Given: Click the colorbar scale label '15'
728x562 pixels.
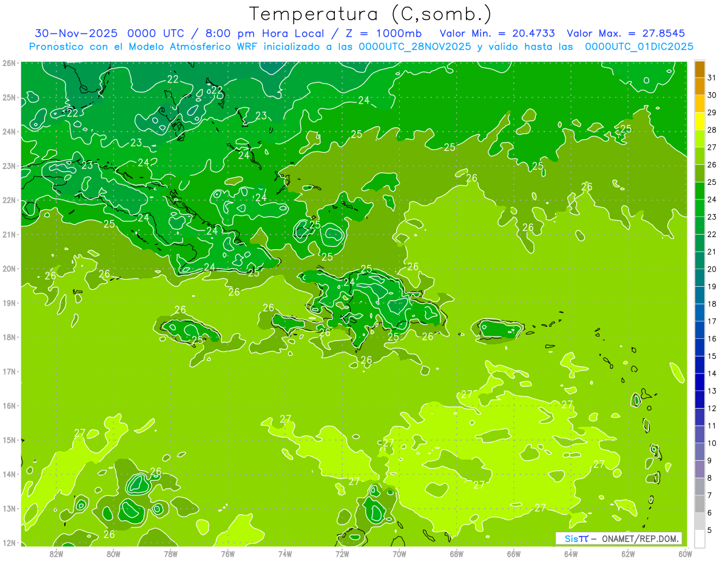Looking at the screenshot, I should tap(712, 356).
